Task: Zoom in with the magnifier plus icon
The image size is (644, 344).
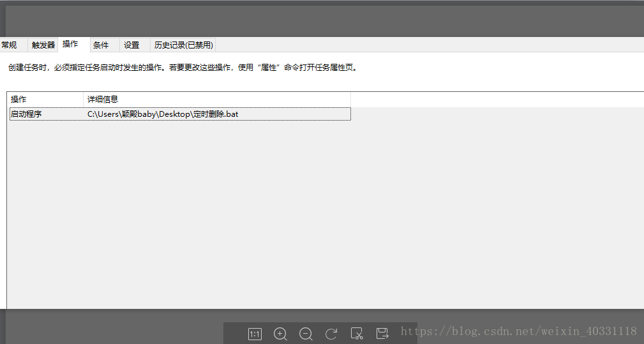Action: (280, 334)
